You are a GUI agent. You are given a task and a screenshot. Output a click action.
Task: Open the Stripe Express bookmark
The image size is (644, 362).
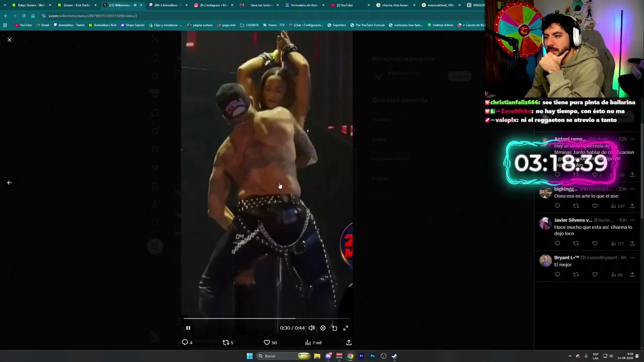coord(132,25)
